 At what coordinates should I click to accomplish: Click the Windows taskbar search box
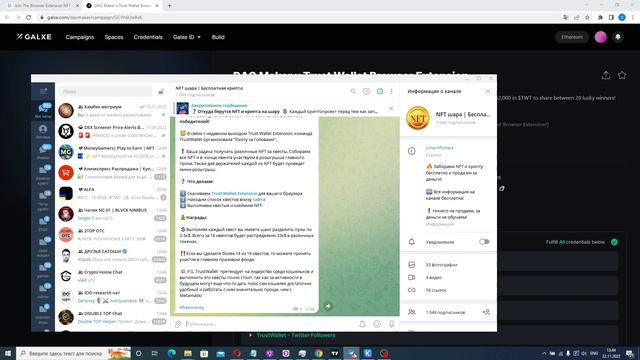pyautogui.click(x=73, y=353)
